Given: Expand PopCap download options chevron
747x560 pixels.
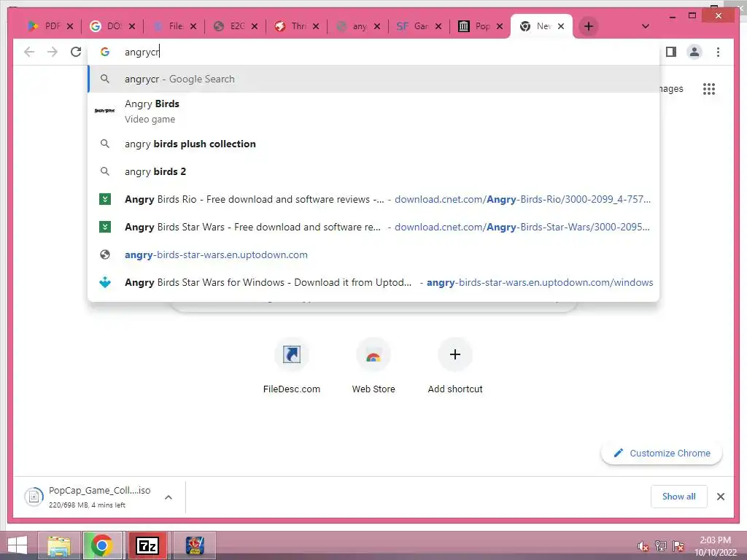Looking at the screenshot, I should pyautogui.click(x=169, y=497).
